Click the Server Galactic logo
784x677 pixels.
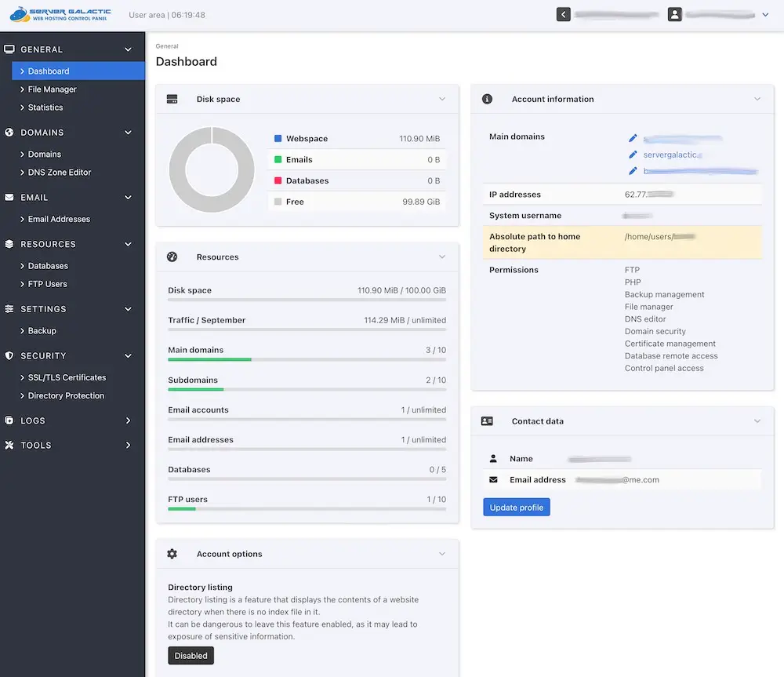tap(60, 15)
